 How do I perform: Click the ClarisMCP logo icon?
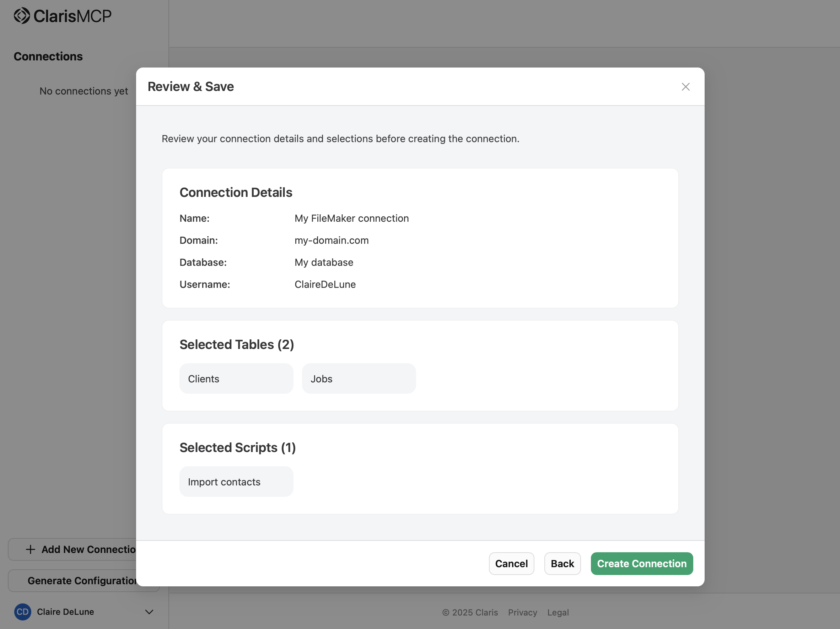tap(22, 16)
